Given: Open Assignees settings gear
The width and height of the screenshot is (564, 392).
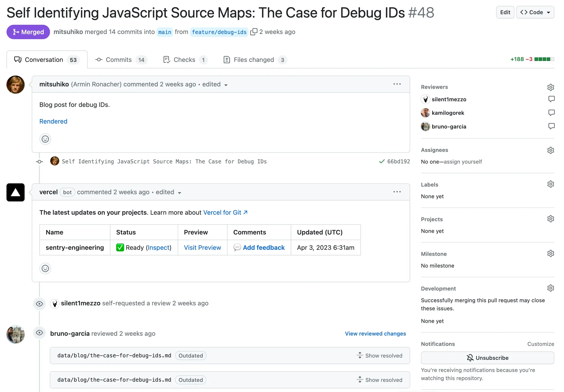Looking at the screenshot, I should click(x=550, y=150).
